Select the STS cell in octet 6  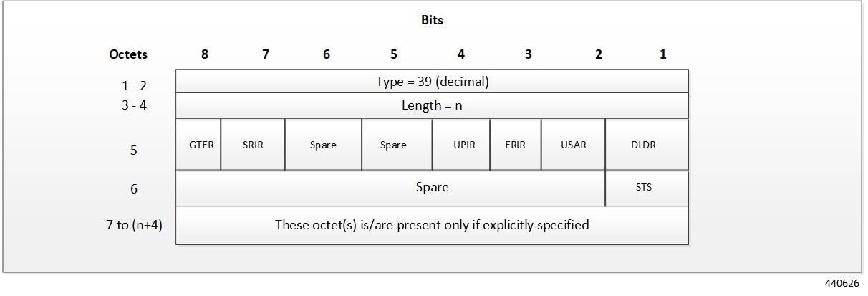pos(647,188)
